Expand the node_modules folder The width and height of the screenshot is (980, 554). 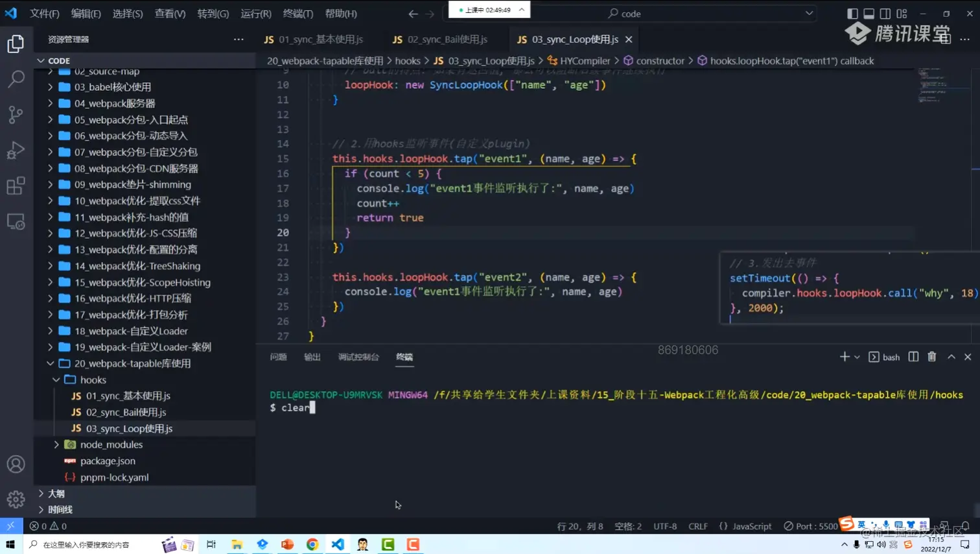(x=146, y=444)
